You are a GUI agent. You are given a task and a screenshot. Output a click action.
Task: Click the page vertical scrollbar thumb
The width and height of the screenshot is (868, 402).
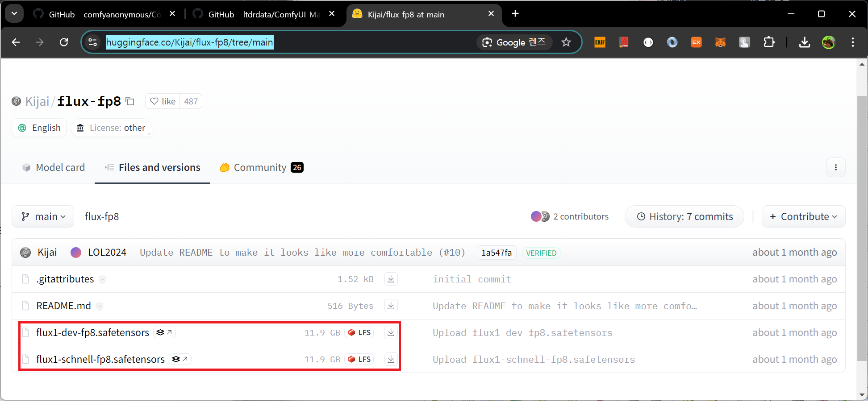pos(862,228)
